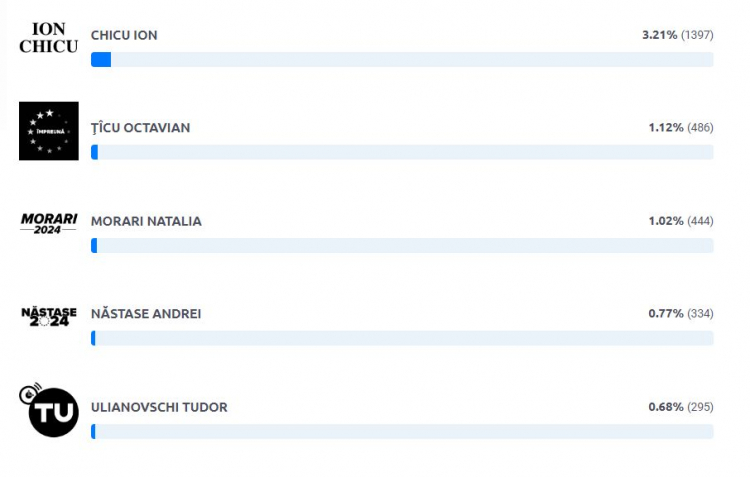Click the 3.21% (1397) result value

point(677,35)
